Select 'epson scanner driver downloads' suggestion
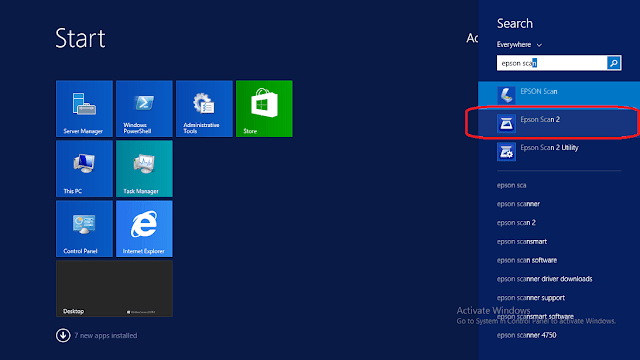 [544, 279]
